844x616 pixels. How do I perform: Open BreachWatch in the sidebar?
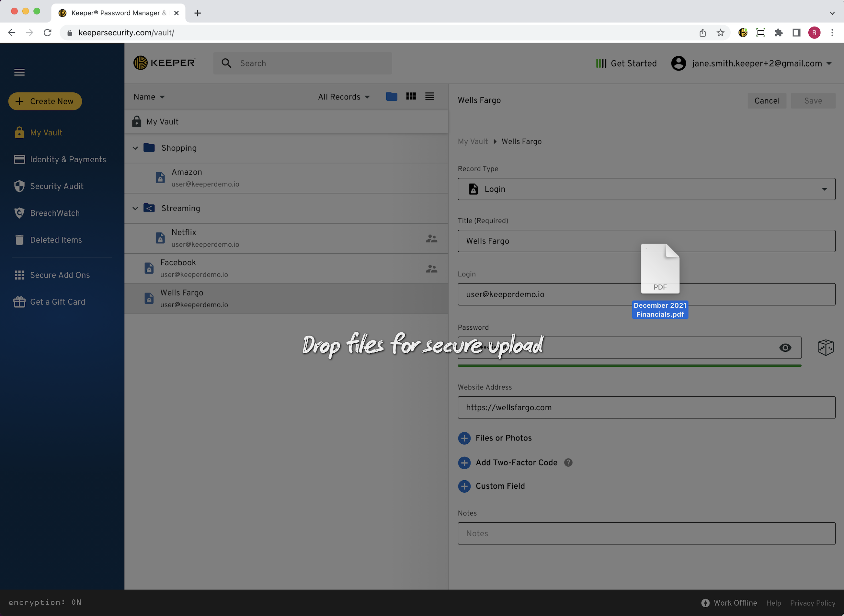pos(47,213)
